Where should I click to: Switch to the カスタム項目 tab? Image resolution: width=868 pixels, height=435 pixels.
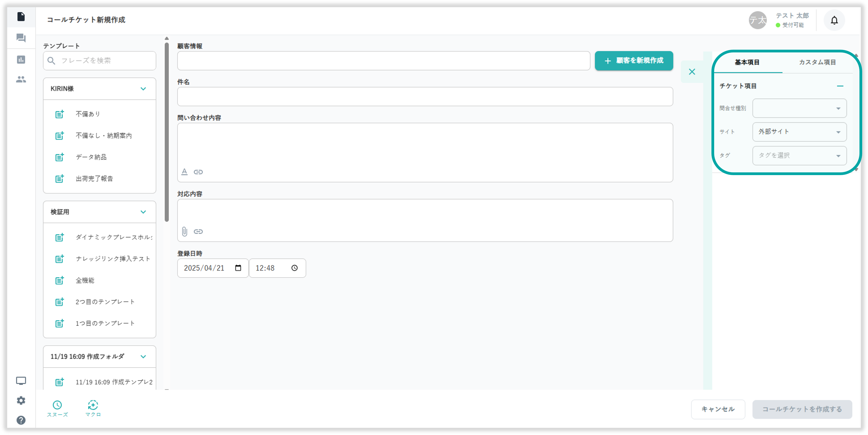(x=817, y=62)
